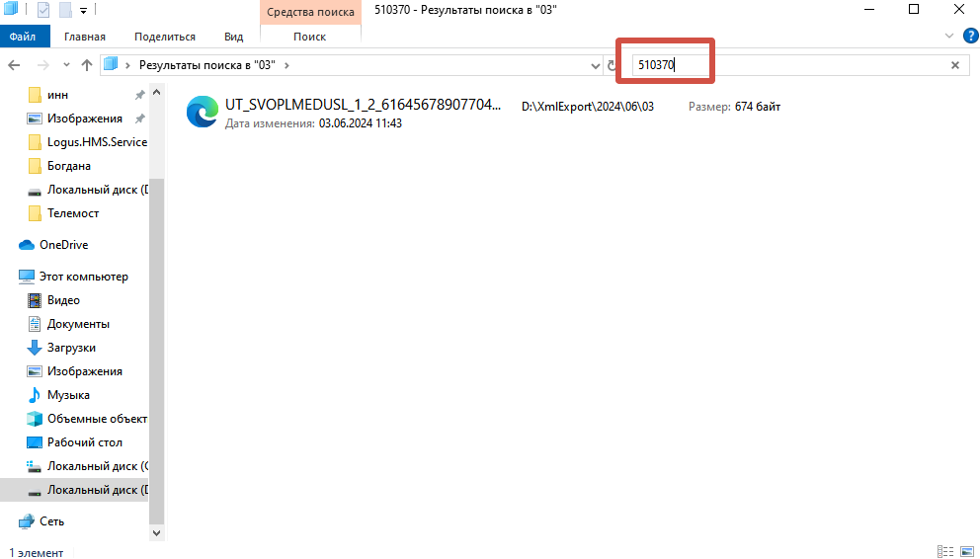Screen dimensions: 980x559
Task: Go forward with the right arrow
Action: pyautogui.click(x=42, y=65)
